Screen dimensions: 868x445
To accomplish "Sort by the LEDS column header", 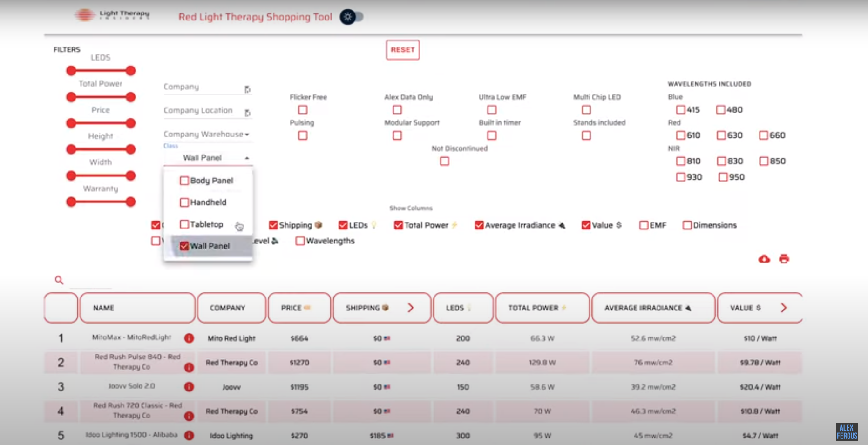I will point(463,308).
